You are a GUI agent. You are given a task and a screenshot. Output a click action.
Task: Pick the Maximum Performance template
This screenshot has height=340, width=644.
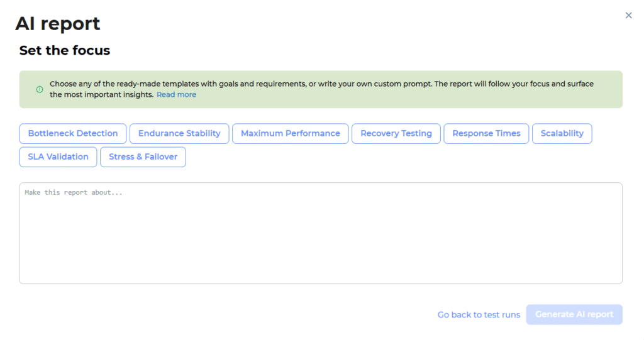tap(290, 134)
